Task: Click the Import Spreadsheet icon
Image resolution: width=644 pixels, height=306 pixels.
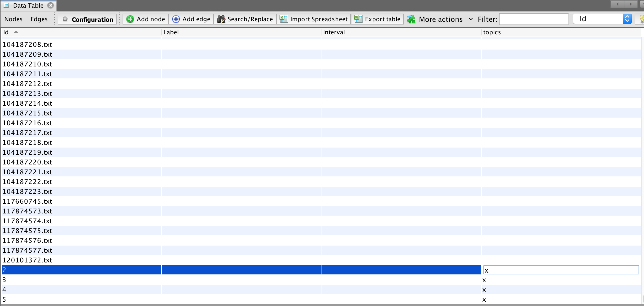Action: click(284, 19)
